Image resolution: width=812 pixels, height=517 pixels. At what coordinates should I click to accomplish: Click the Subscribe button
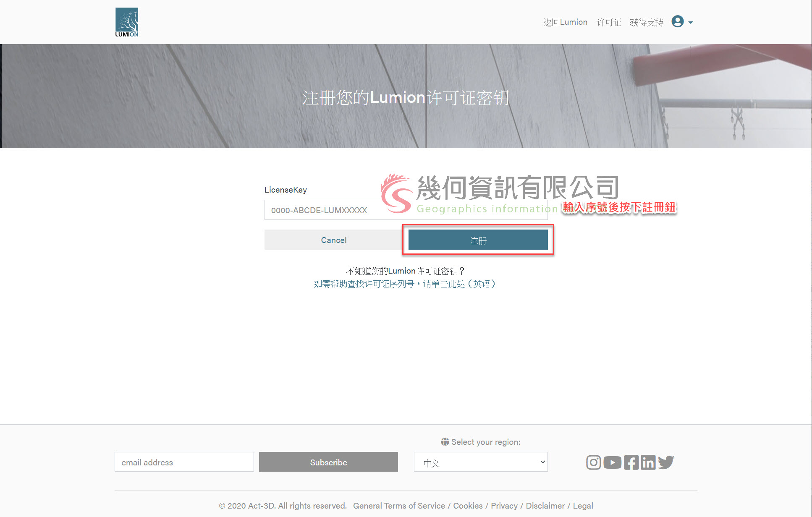click(328, 462)
